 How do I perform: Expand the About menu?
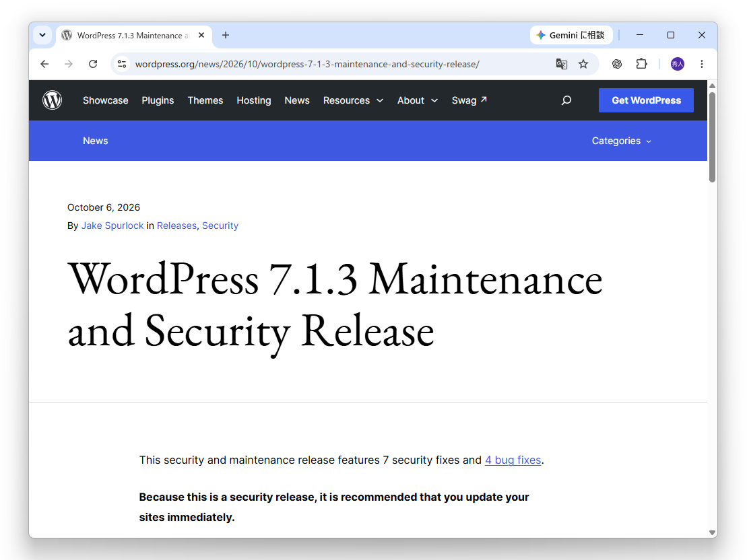pos(418,100)
